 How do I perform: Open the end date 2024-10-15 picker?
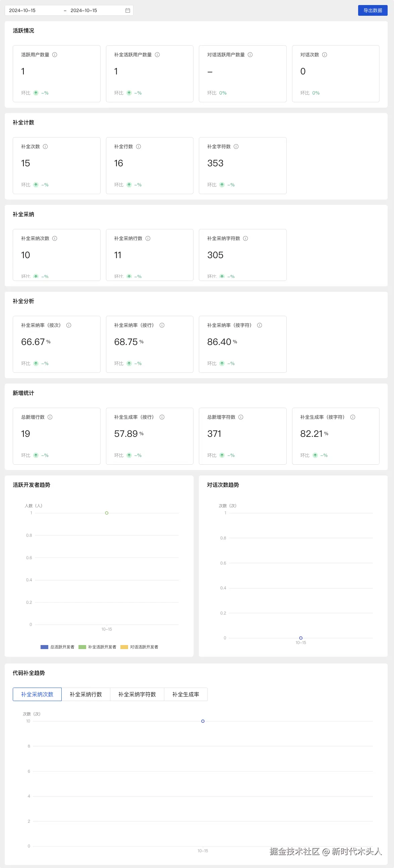[83, 10]
